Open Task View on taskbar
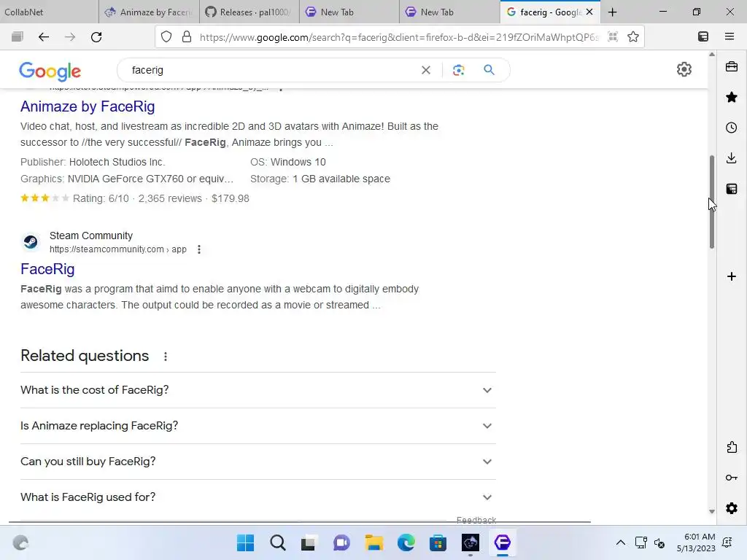 click(309, 542)
